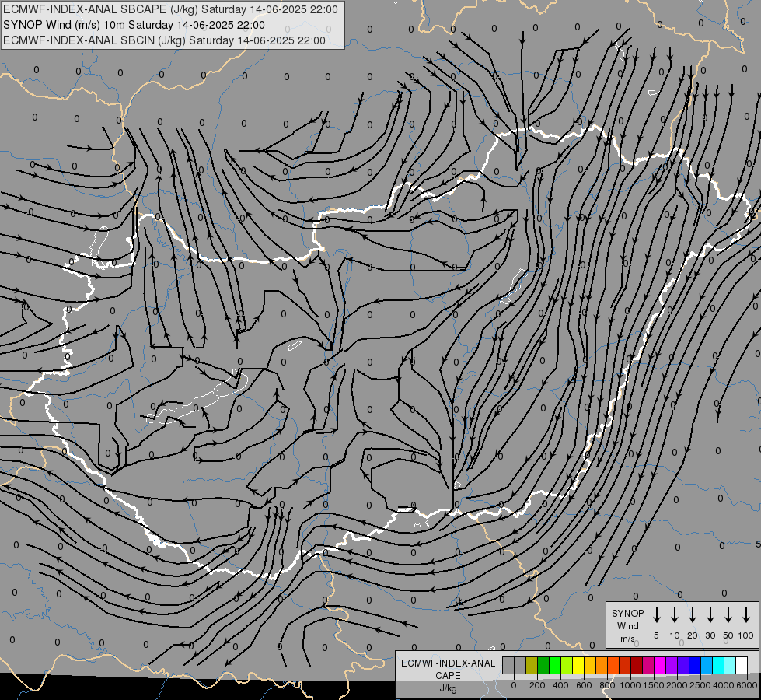761x700 pixels.
Task: Click the '20' speed value in wind legend
Action: pos(693,635)
